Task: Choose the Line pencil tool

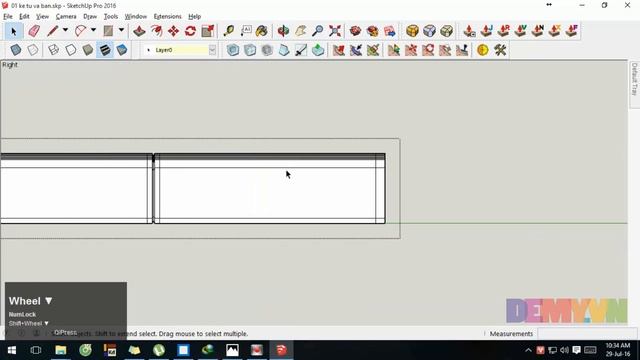Action: (x=52, y=31)
